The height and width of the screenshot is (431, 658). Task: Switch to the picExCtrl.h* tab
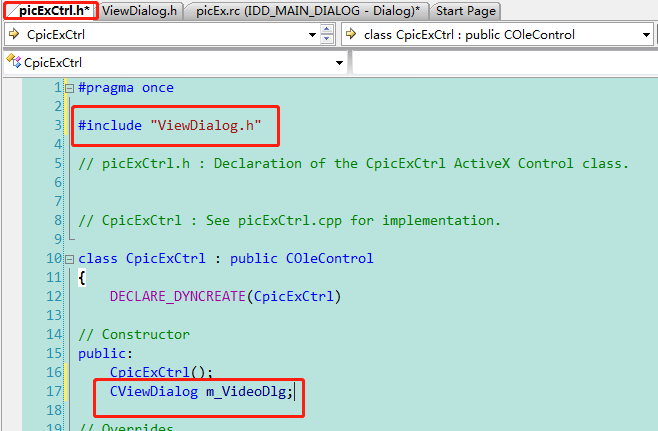click(51, 11)
